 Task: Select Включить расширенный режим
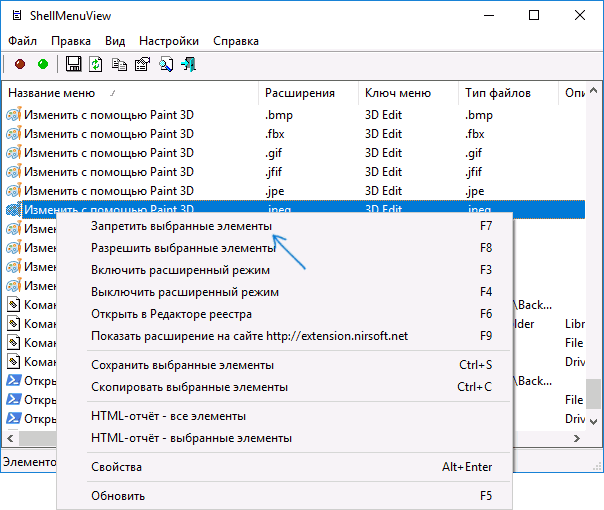pyautogui.click(x=284, y=270)
